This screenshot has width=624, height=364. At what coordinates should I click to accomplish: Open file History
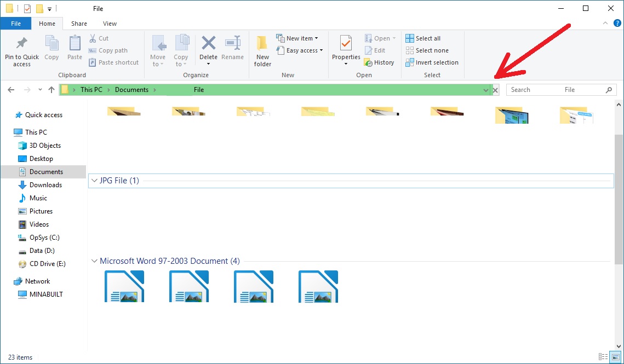point(379,62)
